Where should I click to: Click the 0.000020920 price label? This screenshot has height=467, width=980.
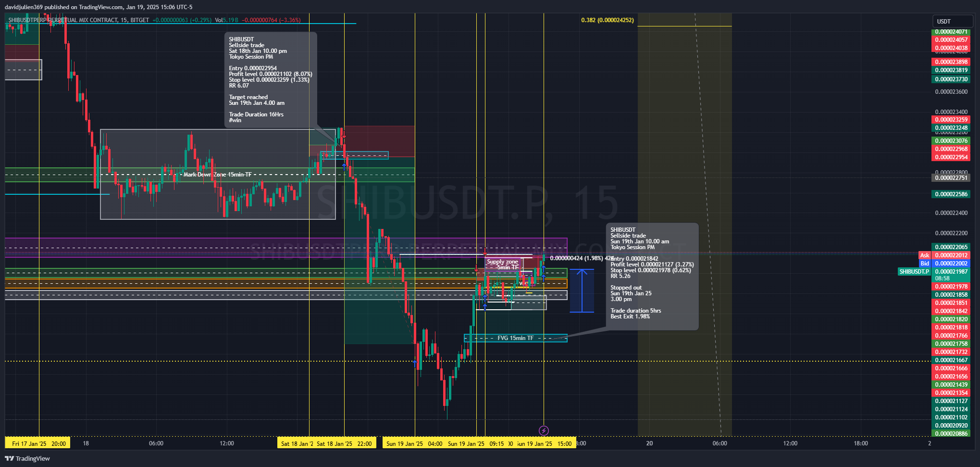(x=951, y=426)
